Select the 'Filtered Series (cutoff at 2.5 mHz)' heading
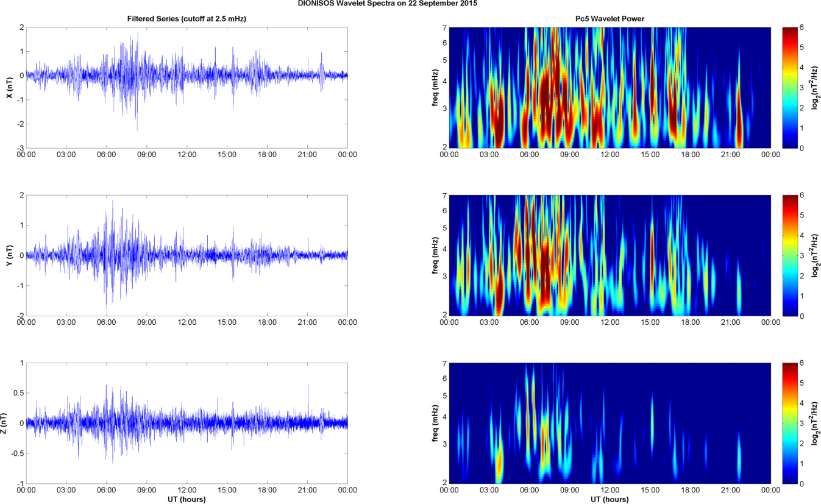Image resolution: width=821 pixels, height=504 pixels. (x=187, y=19)
